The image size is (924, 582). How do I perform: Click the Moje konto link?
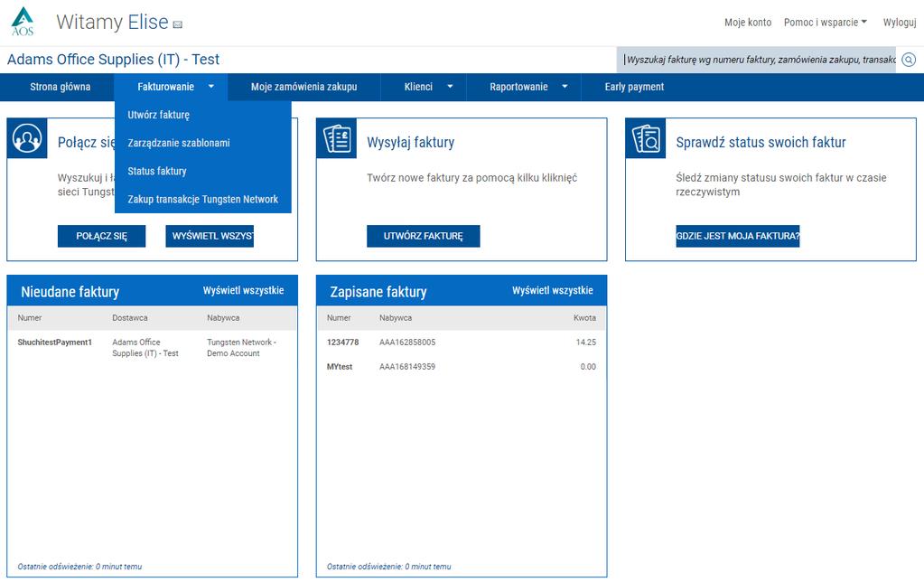pos(748,23)
